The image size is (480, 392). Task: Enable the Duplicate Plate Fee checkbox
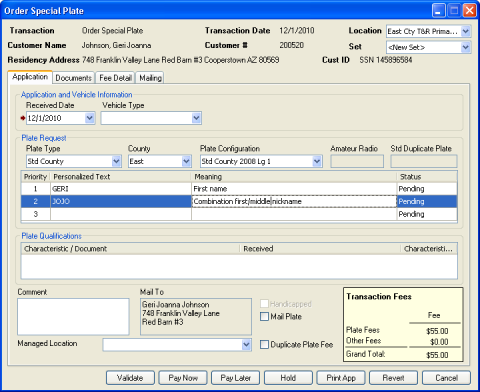[264, 344]
